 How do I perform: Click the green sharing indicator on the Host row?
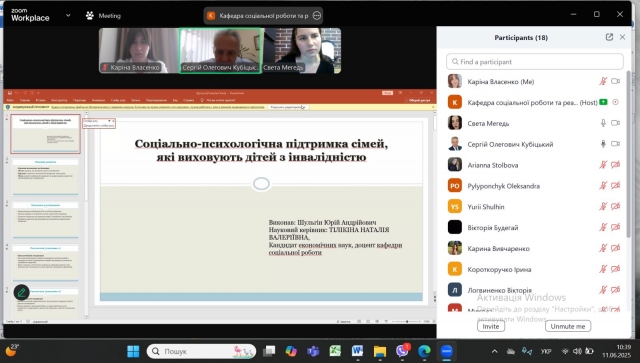(603, 102)
